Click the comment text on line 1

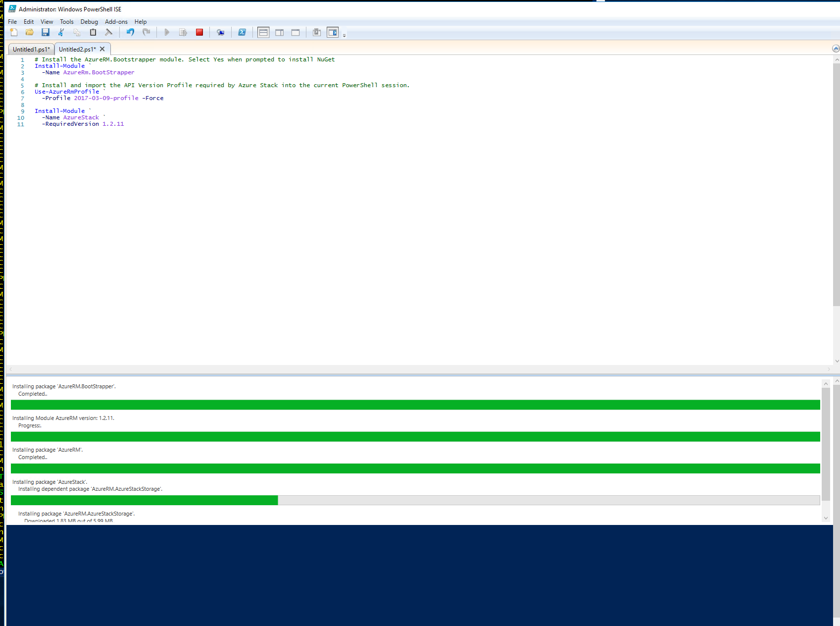pos(185,59)
